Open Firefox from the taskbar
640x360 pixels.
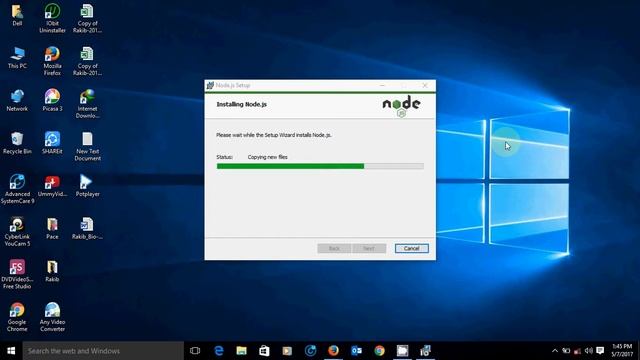click(333, 351)
